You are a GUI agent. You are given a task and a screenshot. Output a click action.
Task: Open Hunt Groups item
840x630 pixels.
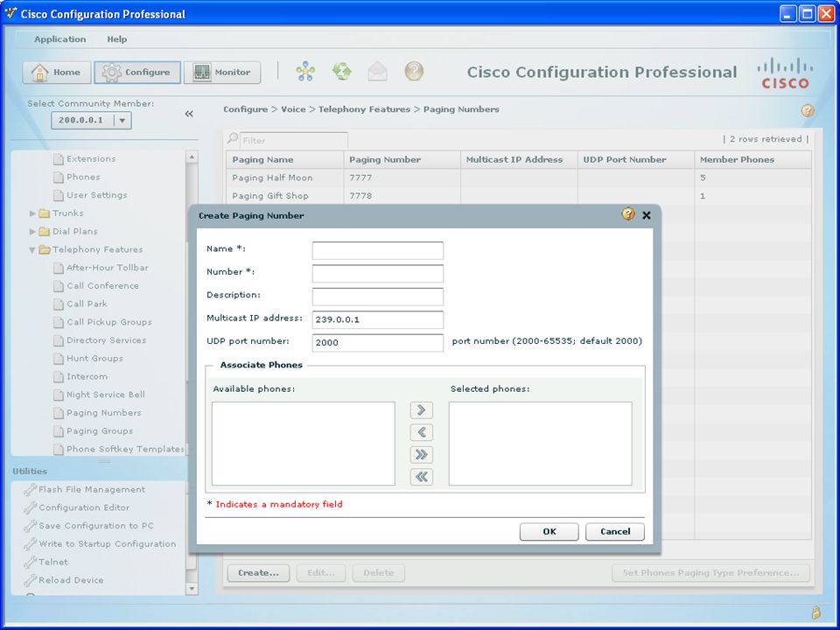94,359
